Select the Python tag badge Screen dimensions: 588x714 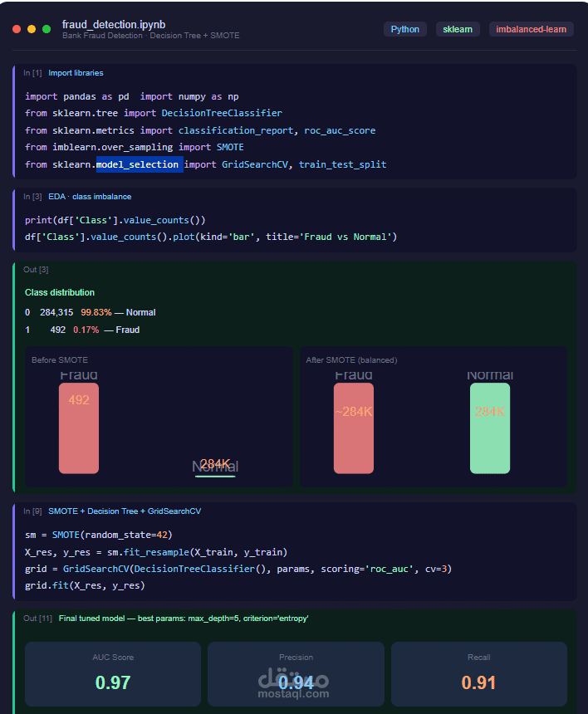click(x=405, y=29)
